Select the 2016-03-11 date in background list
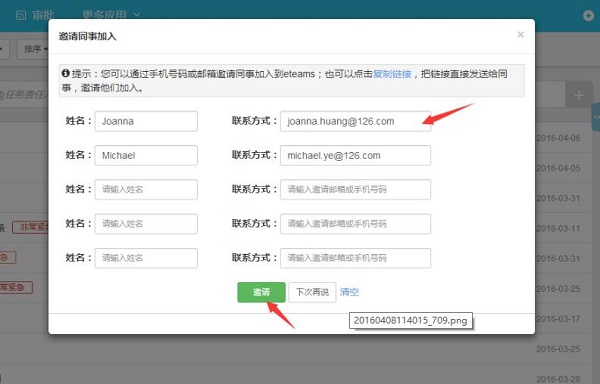 coord(558,228)
